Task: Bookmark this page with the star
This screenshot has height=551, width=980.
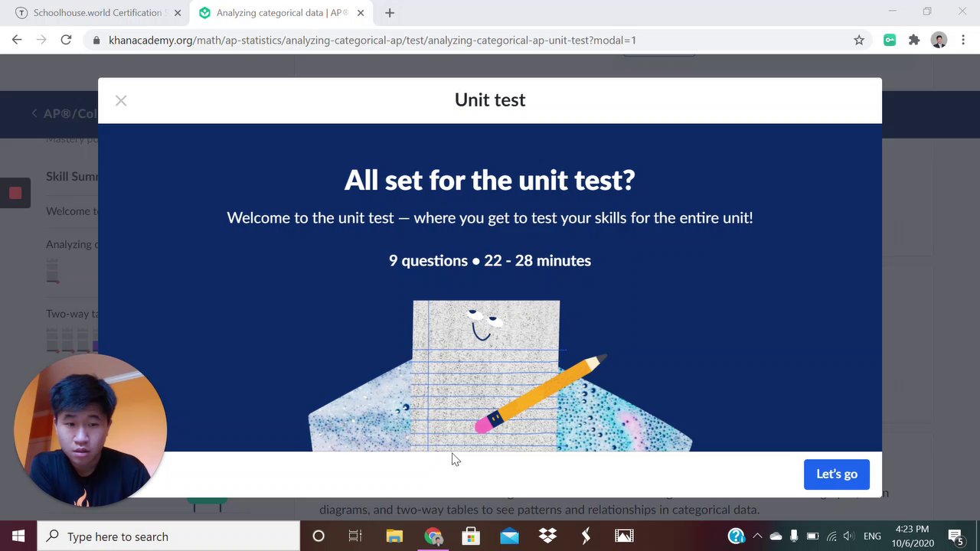Action: pyautogui.click(x=859, y=40)
